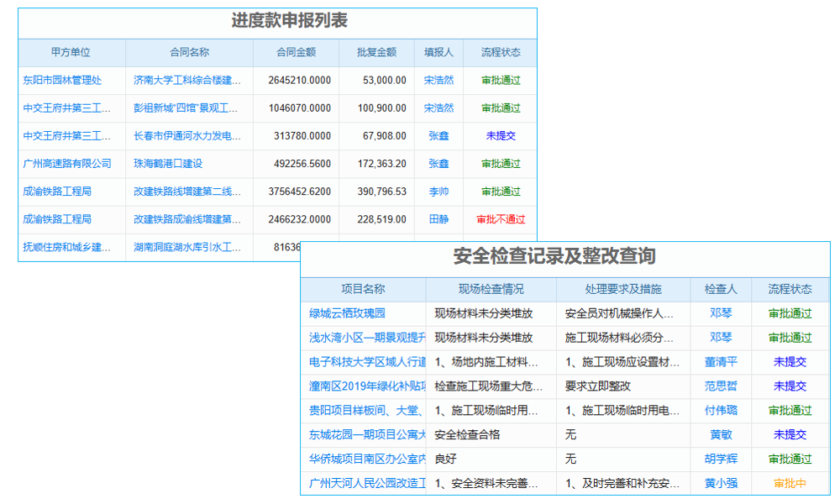Click the 合同名称 column header
Screen dimensions: 840x504
[x=186, y=52]
